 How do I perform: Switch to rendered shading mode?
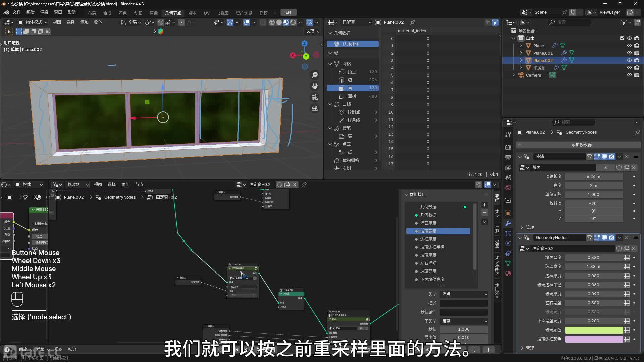point(293,22)
